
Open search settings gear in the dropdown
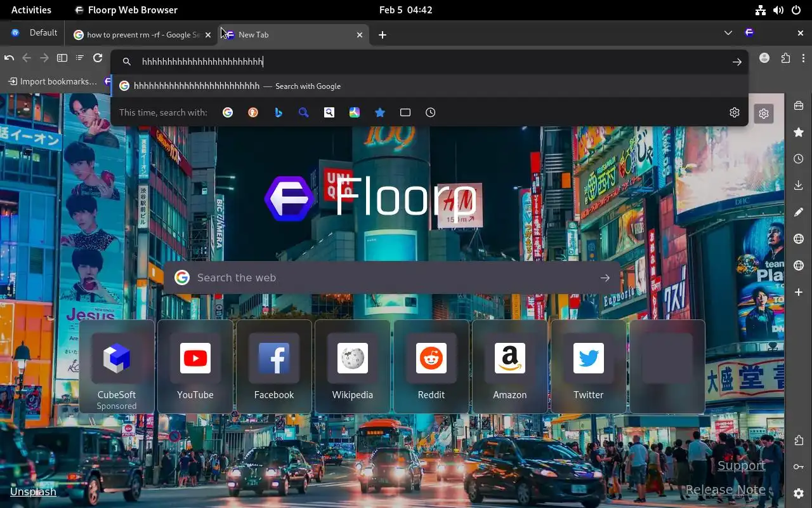coord(735,112)
